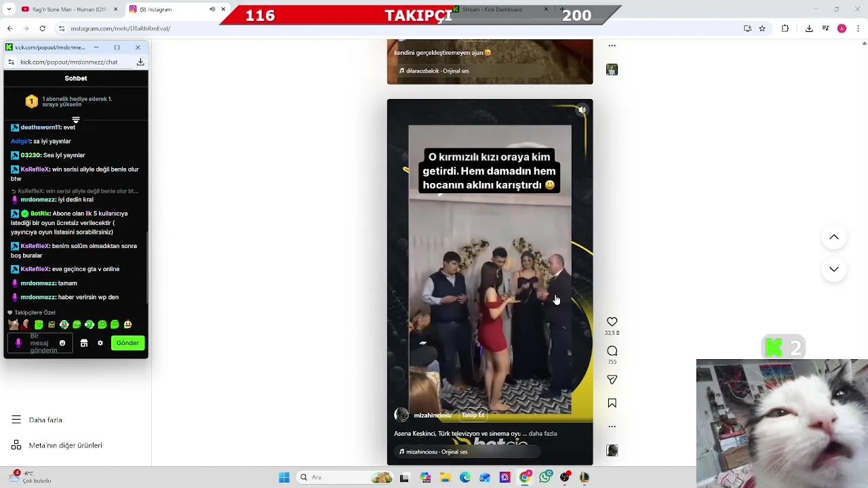Viewport: 868px width, 488px height.
Task: Open Microsoft Edge from the taskbar
Action: 465,477
